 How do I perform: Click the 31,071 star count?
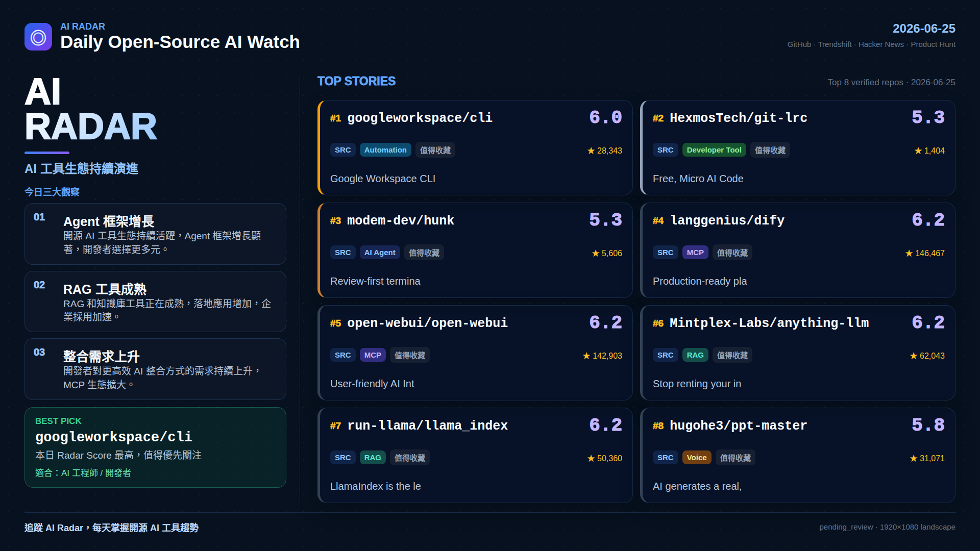(x=927, y=458)
